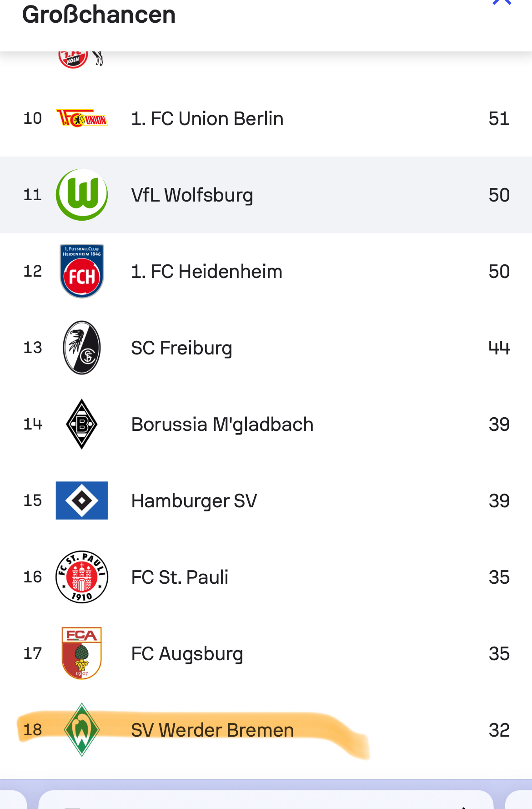
Task: Open Borussia M'gladbach team entry
Action: click(222, 425)
